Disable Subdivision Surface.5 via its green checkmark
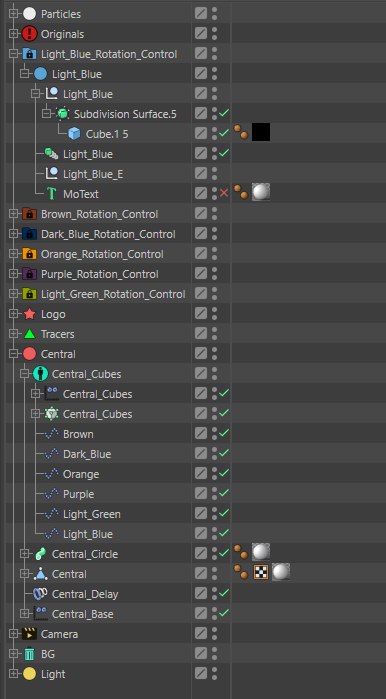 pyautogui.click(x=224, y=113)
